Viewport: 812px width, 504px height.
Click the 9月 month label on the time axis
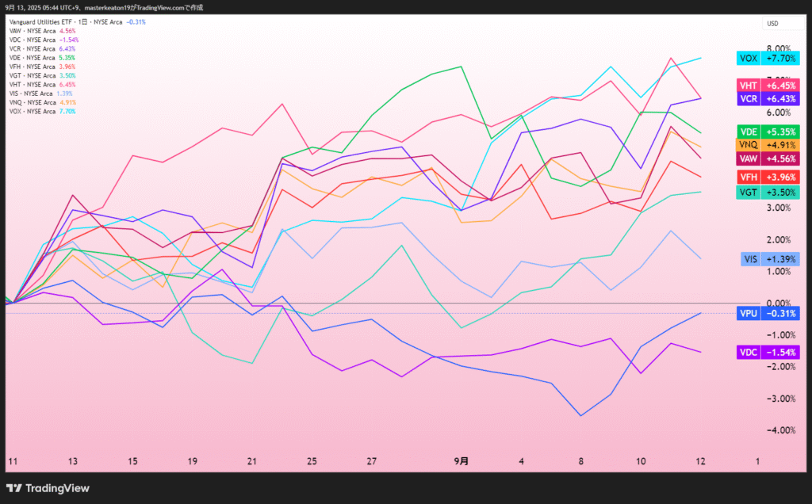click(x=462, y=461)
